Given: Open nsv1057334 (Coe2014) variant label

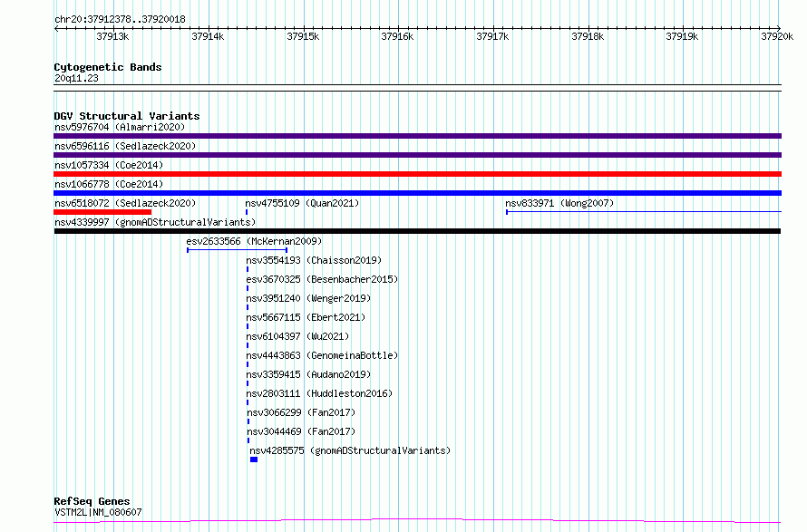Looking at the screenshot, I should pyautogui.click(x=109, y=165).
